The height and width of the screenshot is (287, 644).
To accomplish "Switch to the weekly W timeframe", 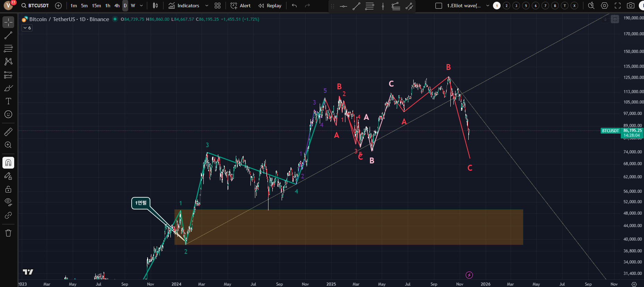I will 133,6.
